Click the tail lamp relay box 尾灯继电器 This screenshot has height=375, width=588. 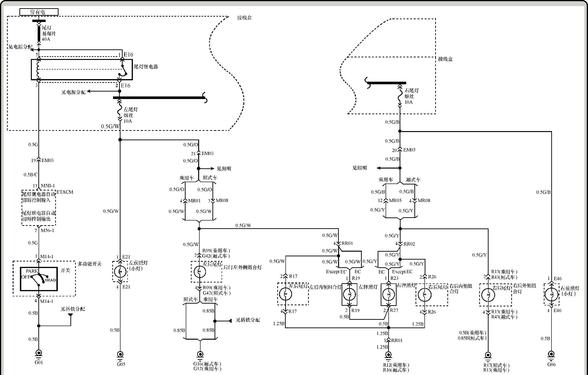pos(82,70)
